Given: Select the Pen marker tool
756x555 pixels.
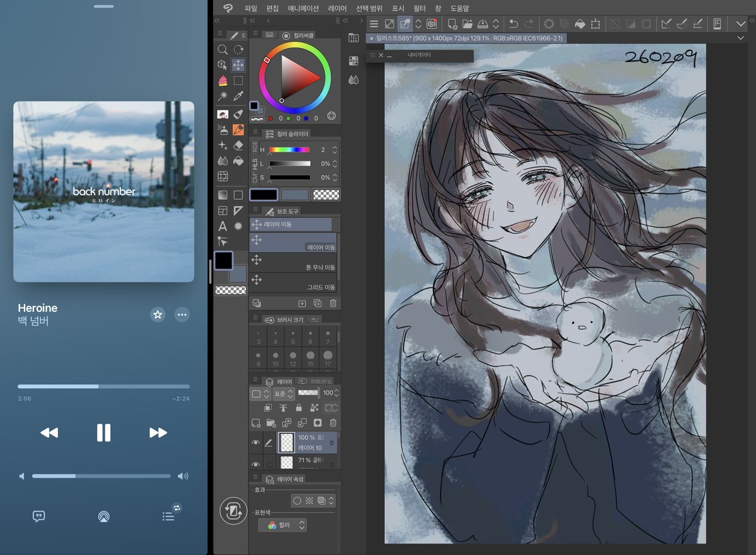Looking at the screenshot, I should pyautogui.click(x=238, y=114).
